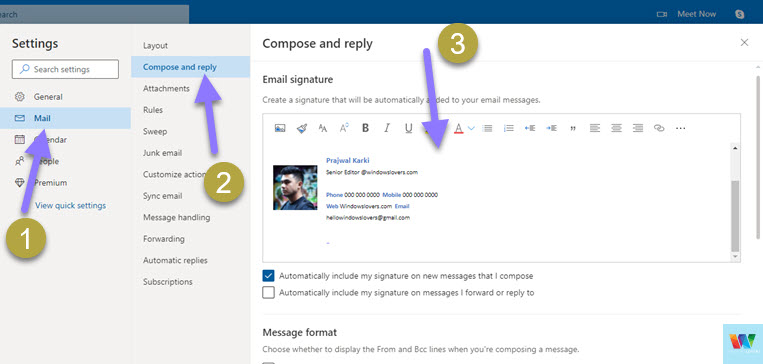This screenshot has height=364, width=763.
Task: Center align the signature text
Action: point(616,128)
